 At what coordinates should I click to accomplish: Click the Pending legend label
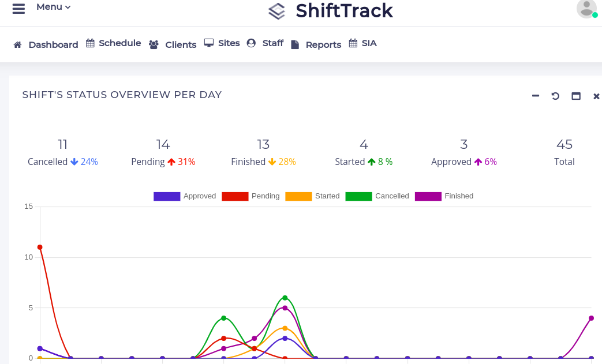(266, 196)
